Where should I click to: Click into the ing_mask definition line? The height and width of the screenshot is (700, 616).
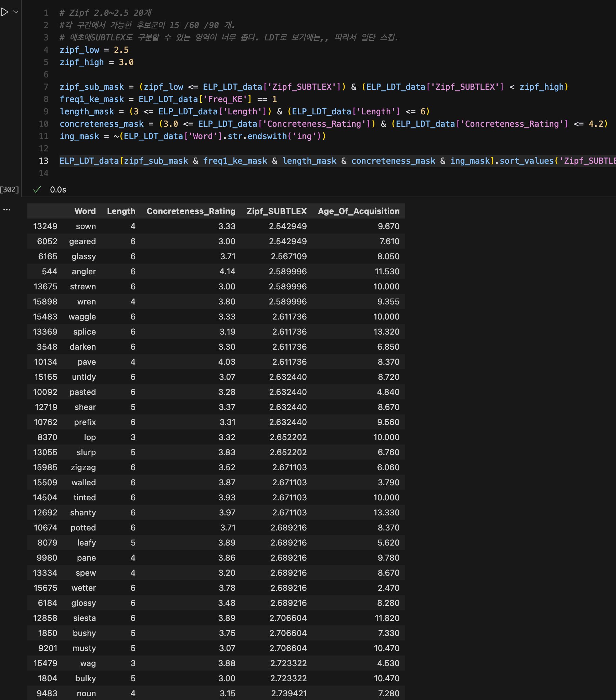click(192, 136)
